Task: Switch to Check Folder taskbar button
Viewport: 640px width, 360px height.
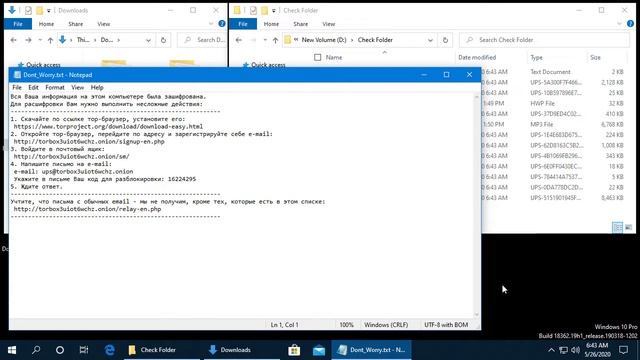Action: (x=162, y=350)
